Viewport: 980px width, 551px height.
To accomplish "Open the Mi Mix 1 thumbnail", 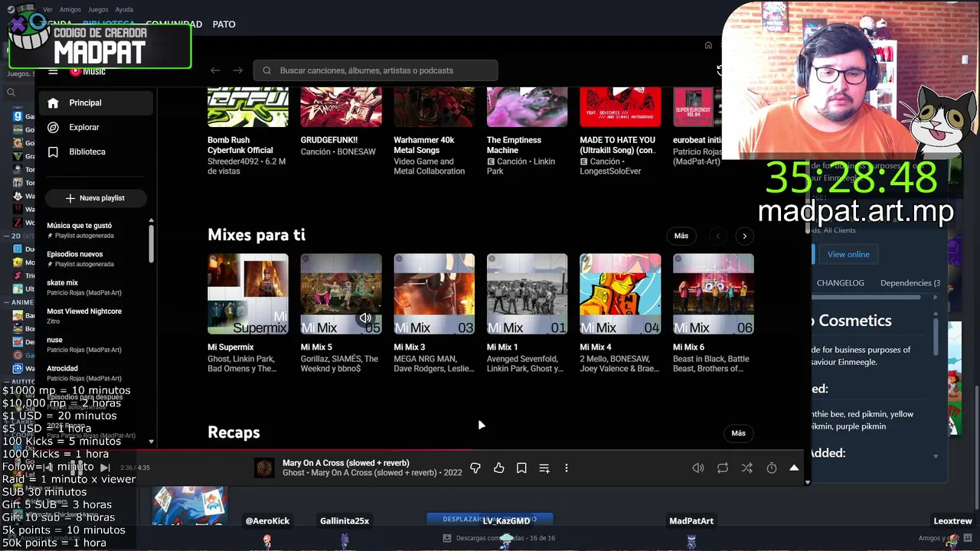I will coord(528,294).
